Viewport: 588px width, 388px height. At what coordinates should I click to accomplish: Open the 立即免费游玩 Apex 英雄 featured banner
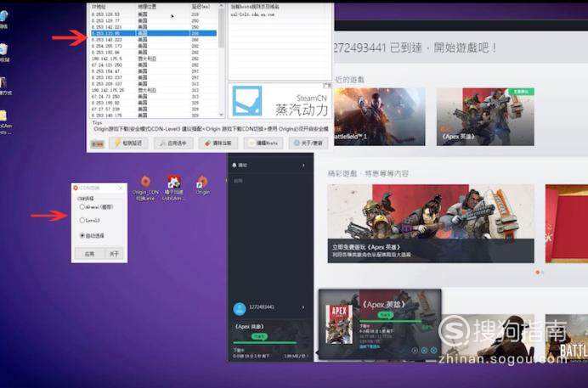[431, 223]
